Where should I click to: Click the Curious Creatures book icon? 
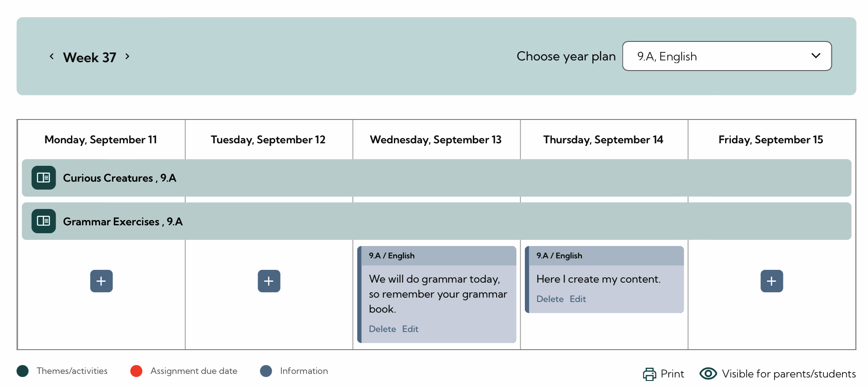click(44, 178)
